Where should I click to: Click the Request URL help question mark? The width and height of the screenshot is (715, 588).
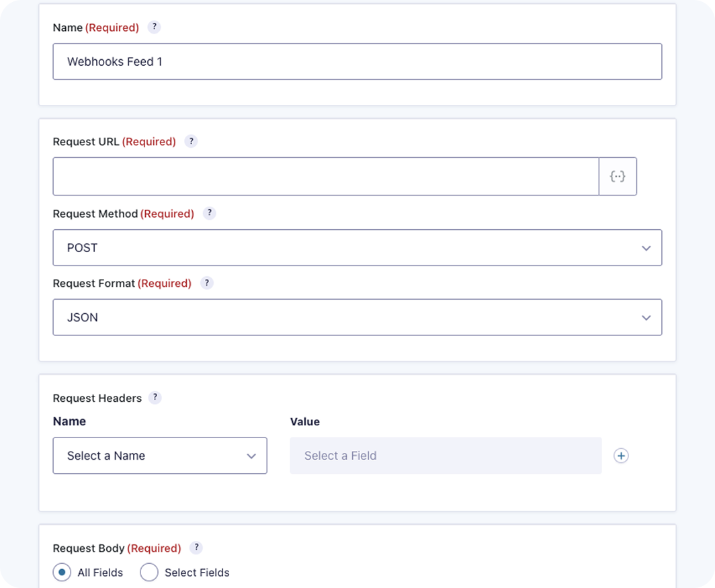[192, 142]
